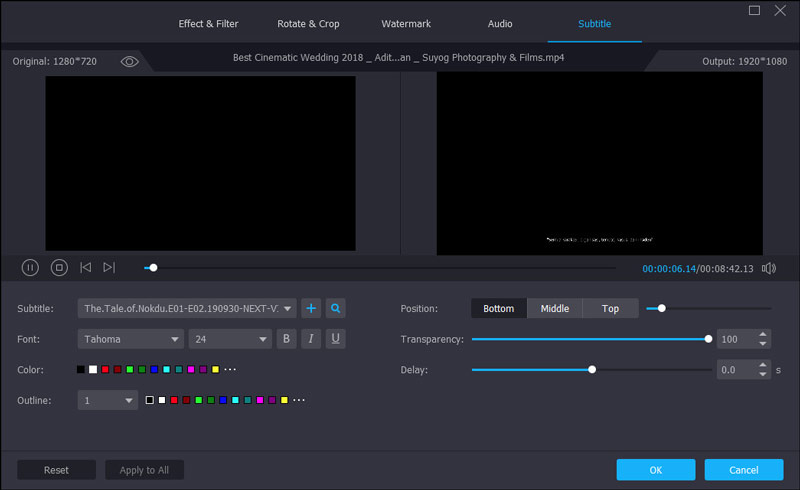Toggle underline subtitle text
Viewport: 800px width, 490px height.
pos(336,339)
